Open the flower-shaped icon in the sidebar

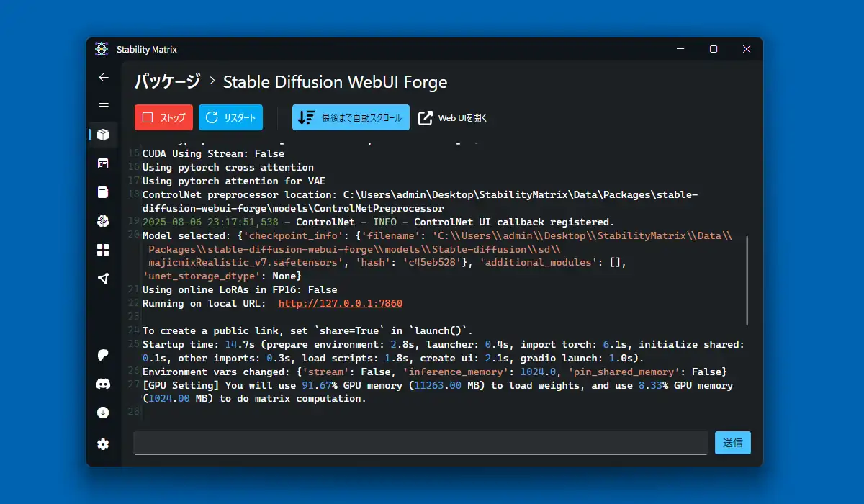[x=104, y=221]
